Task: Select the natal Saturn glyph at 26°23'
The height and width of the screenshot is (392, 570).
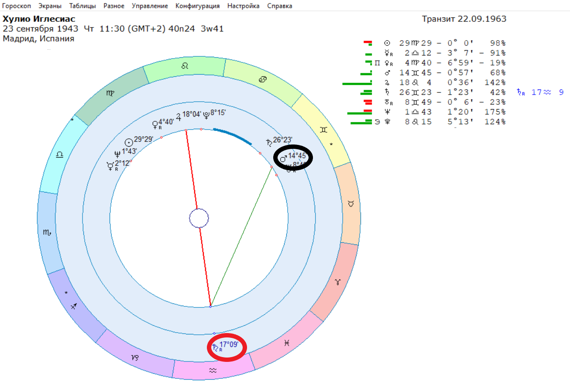Action: 269,142
